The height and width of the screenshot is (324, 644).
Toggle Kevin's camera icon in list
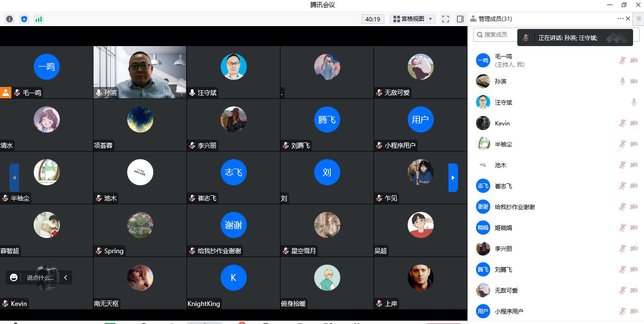coord(634,123)
